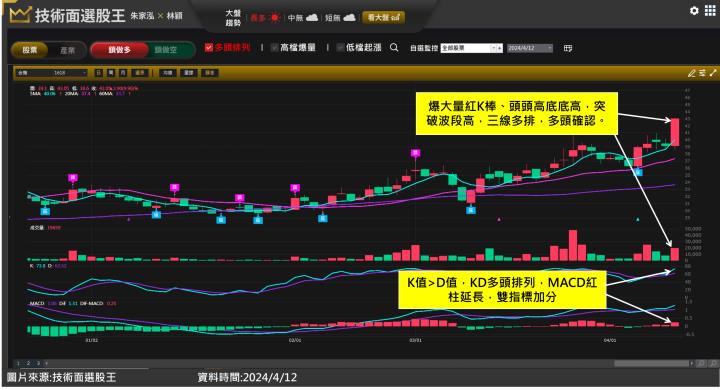Uncheck the 多頭排列 checkbox
The image size is (720, 390).
209,47
